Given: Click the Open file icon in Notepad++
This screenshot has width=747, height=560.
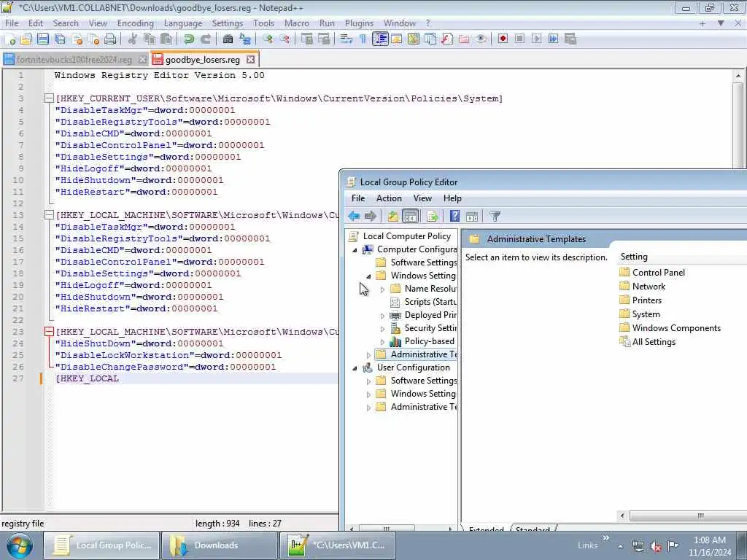Looking at the screenshot, I should [x=26, y=39].
